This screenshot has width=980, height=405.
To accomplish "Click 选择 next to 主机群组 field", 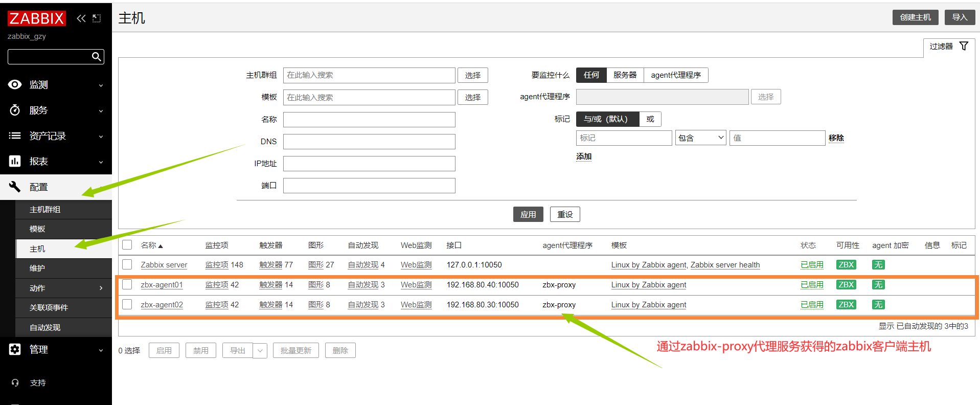I will point(473,75).
